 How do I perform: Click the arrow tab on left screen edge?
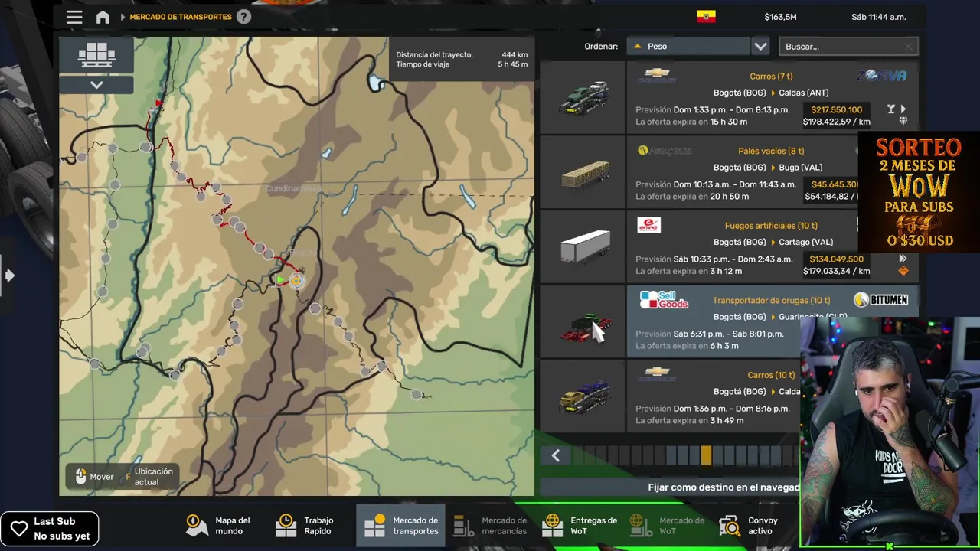8,275
